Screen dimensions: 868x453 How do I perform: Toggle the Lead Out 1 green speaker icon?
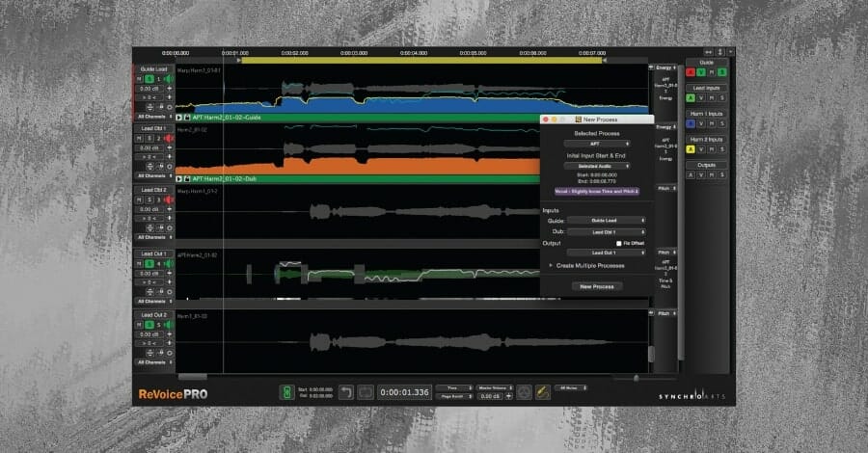tap(168, 264)
